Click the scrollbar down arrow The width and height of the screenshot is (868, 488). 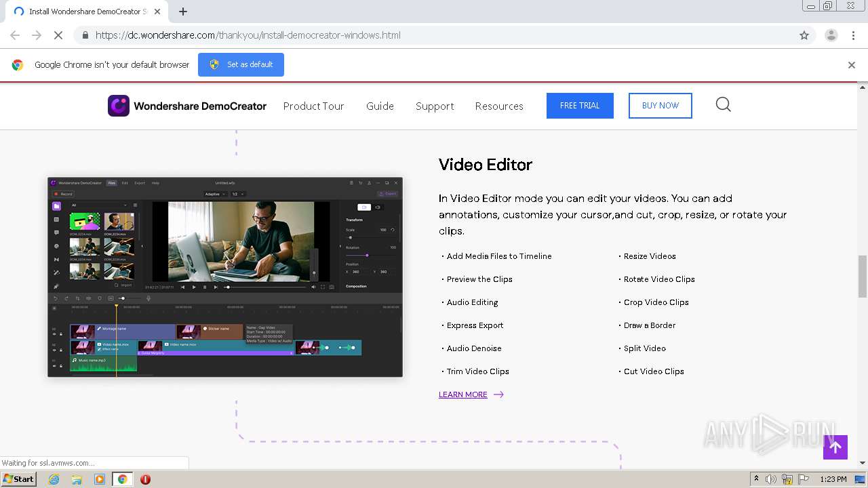(863, 463)
